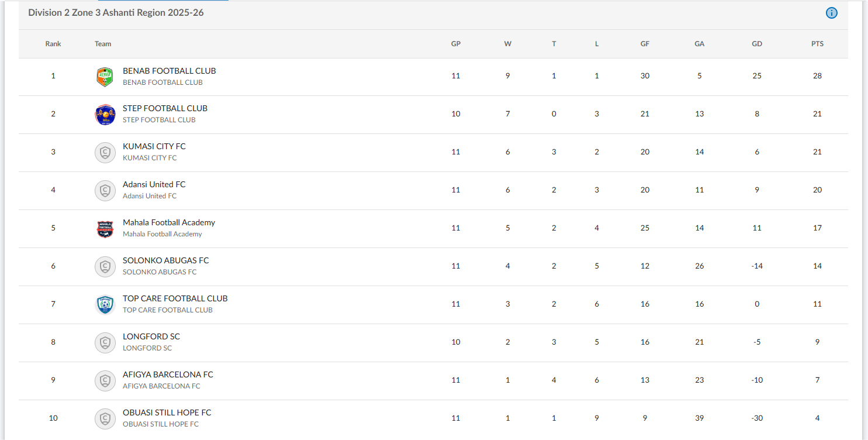Click Afigya Barcelona FC placeholder shield icon
This screenshot has width=868, height=440.
tap(105, 381)
